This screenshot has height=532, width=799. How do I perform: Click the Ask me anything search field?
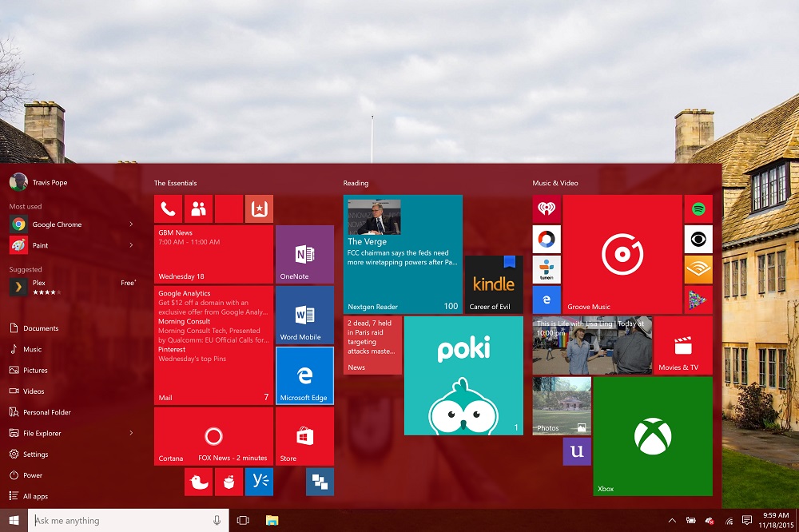click(x=120, y=521)
